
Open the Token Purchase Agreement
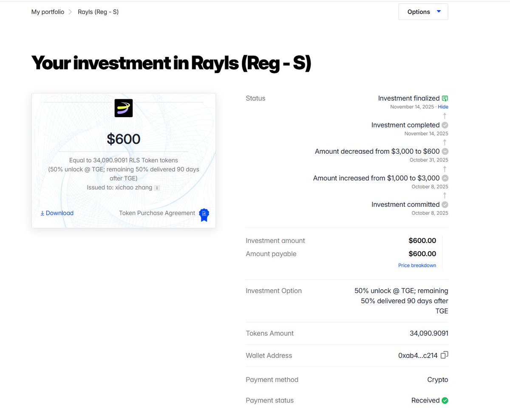pos(157,213)
